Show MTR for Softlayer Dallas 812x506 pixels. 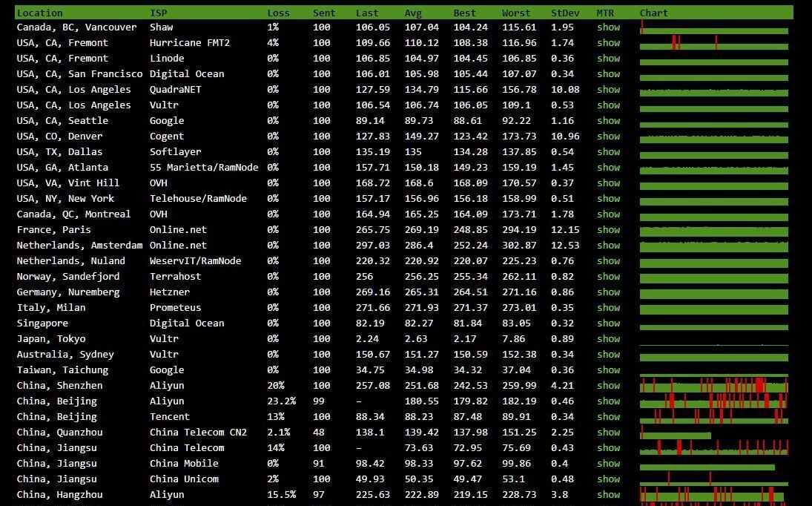point(609,151)
